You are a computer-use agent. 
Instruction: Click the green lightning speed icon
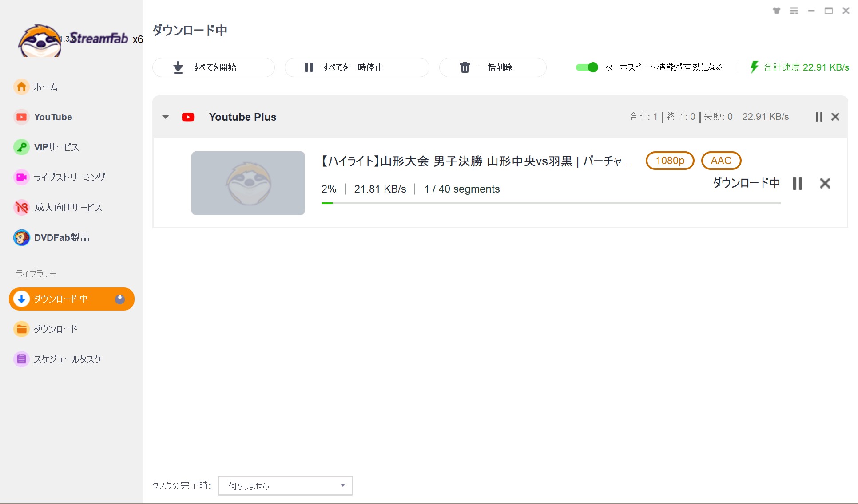click(754, 67)
